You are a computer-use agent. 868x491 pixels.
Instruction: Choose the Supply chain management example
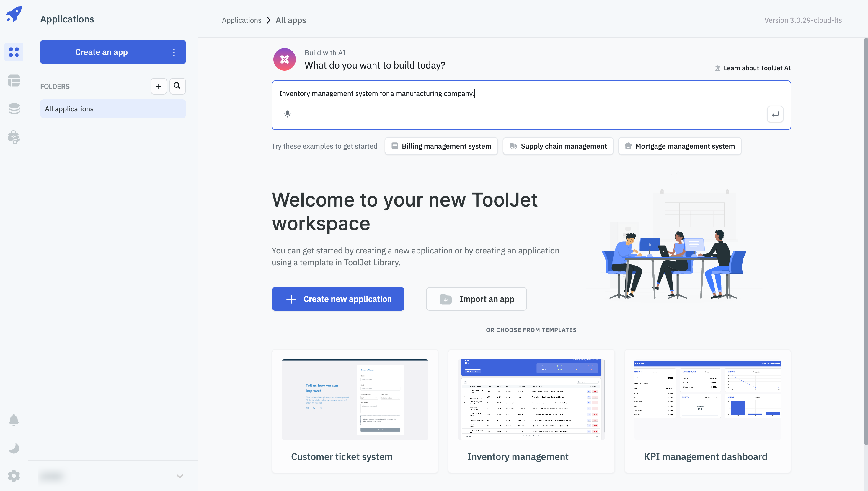558,146
